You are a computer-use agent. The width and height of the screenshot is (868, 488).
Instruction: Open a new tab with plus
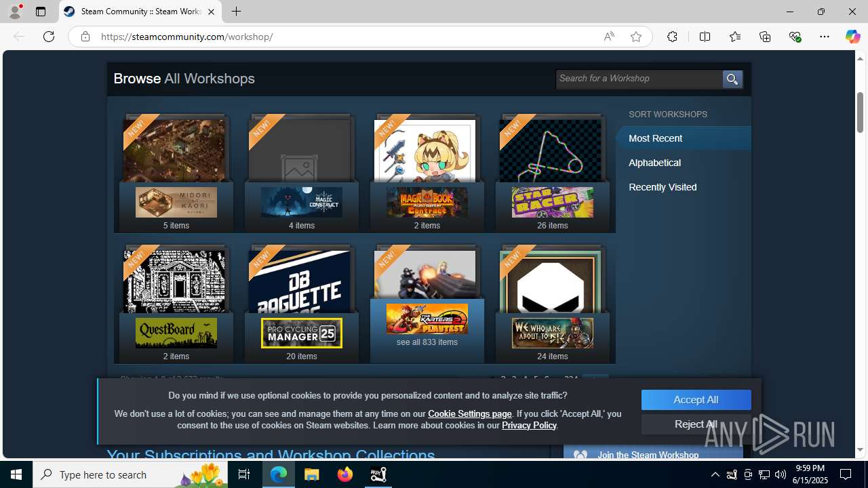[x=236, y=12]
